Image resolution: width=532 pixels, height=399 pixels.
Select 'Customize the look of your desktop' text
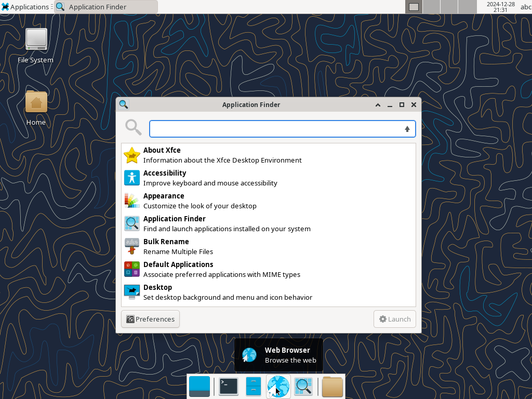coord(200,206)
